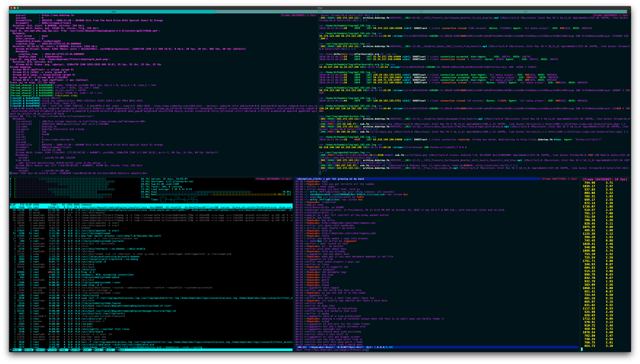Screen dimensions: 640x364
Task: Click F10 Quit in htop bar
Action: coord(120,350)
